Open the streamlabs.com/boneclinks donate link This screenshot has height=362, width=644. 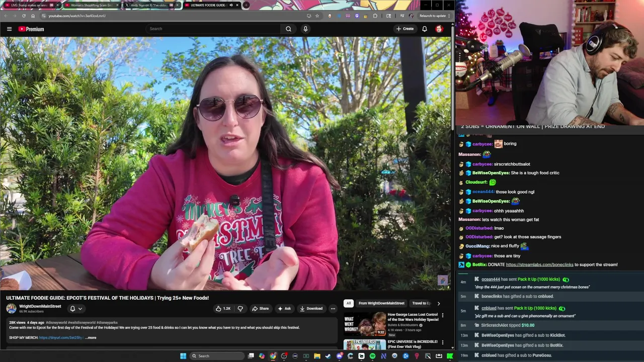click(x=539, y=264)
